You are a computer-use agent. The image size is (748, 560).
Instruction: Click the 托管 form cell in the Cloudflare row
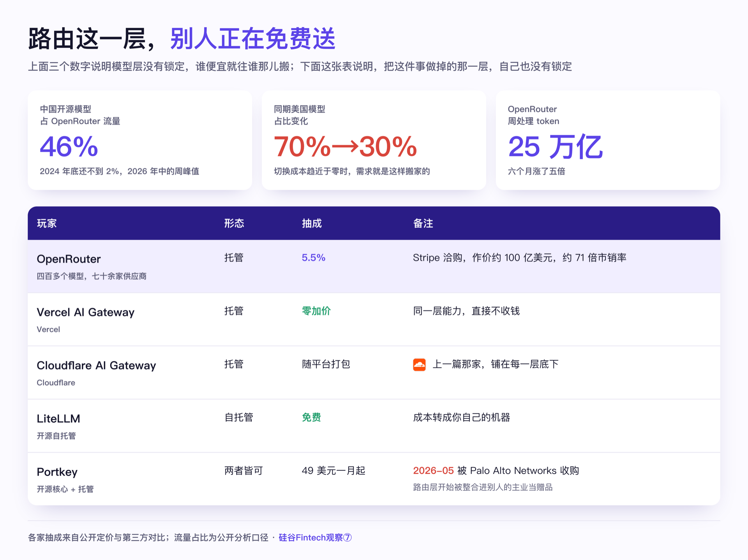coord(234,364)
